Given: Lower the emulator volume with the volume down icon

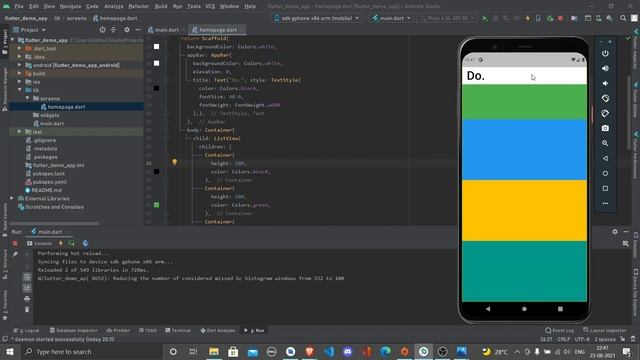Looking at the screenshot, I should (605, 83).
